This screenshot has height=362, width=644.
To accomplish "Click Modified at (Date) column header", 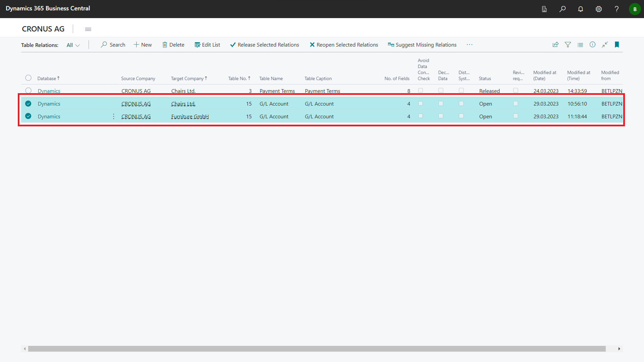I will pos(545,75).
